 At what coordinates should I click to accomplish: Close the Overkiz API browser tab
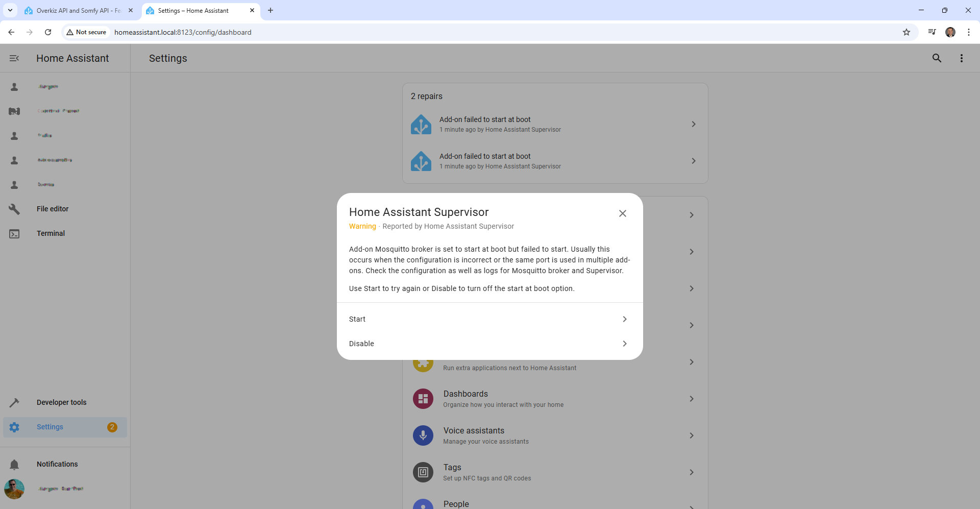click(x=131, y=10)
